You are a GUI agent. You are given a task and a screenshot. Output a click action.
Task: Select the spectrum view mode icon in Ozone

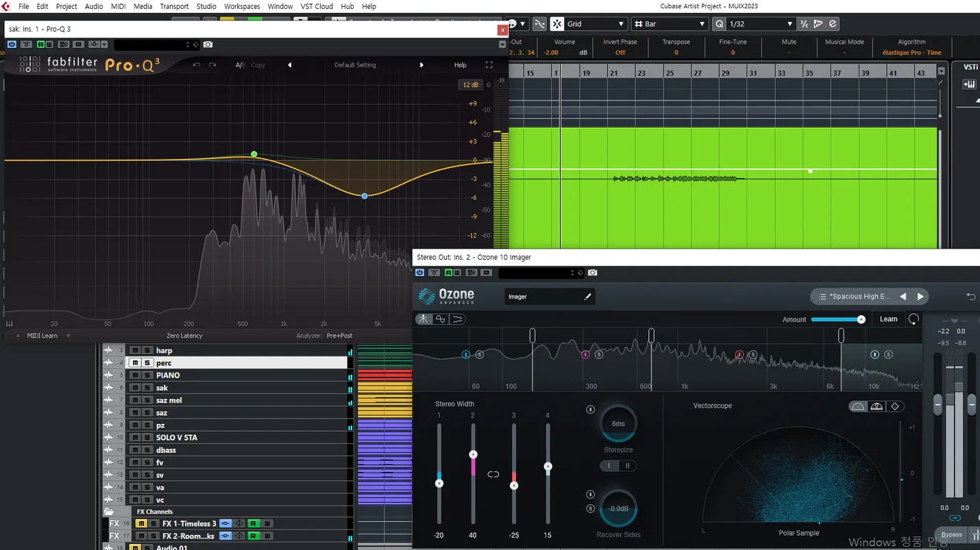point(458,319)
